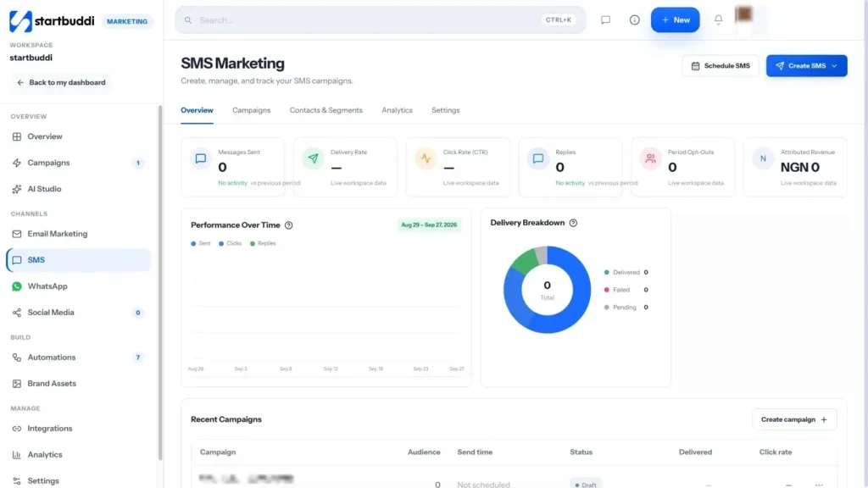Open the Contacts & Segments tab
Image resolution: width=868 pixels, height=488 pixels.
click(326, 110)
